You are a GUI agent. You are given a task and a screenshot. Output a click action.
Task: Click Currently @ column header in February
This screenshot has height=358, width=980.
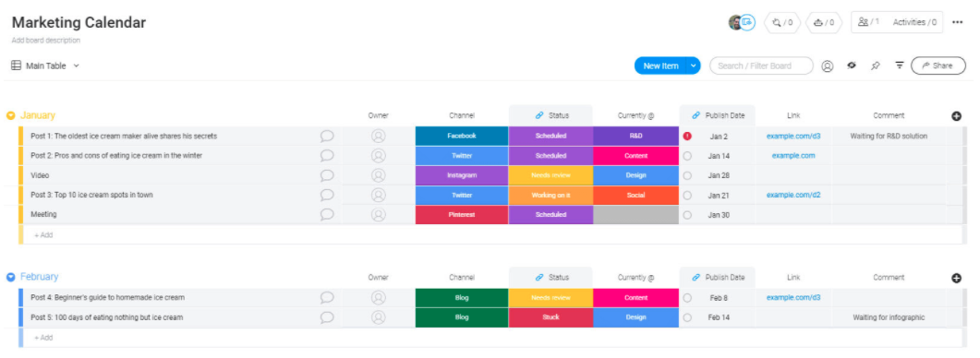pyautogui.click(x=635, y=278)
